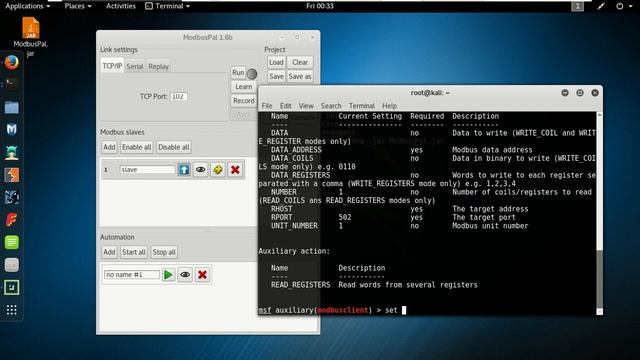Click READ_REGISTERS text in terminal
The image size is (640, 360).
[x=300, y=285]
